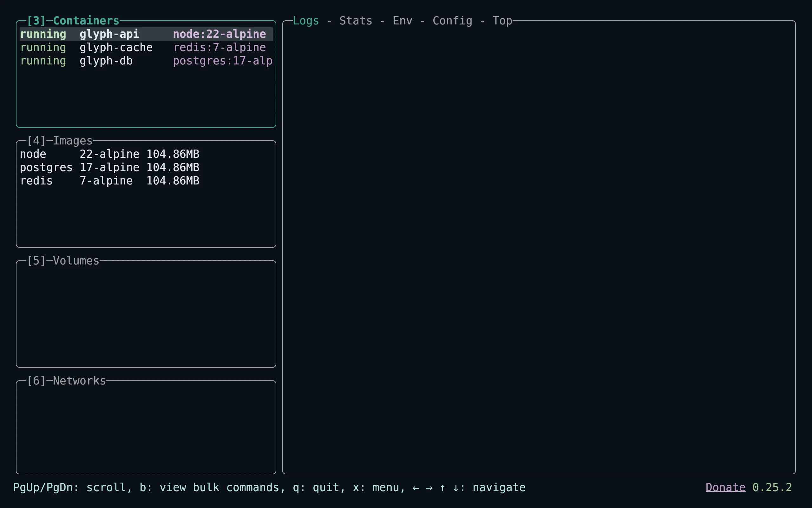The height and width of the screenshot is (508, 812).
Task: Switch to the Env tab
Action: tap(402, 21)
